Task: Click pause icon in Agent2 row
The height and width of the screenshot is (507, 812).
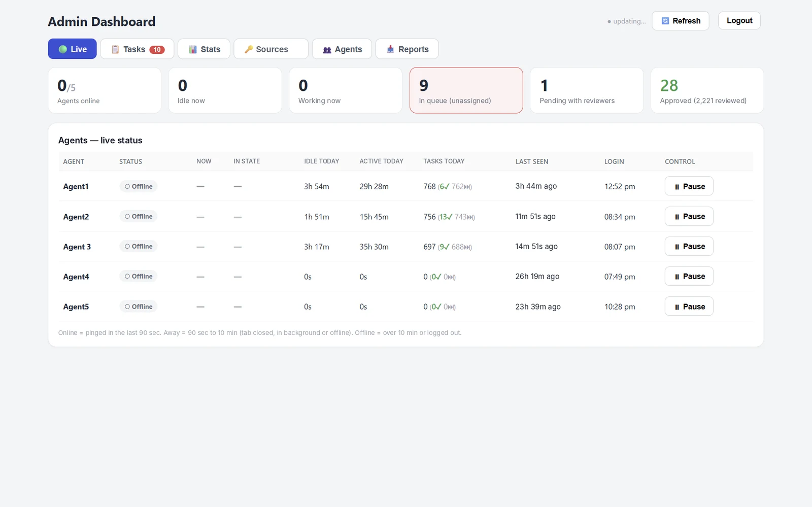Action: tap(677, 217)
